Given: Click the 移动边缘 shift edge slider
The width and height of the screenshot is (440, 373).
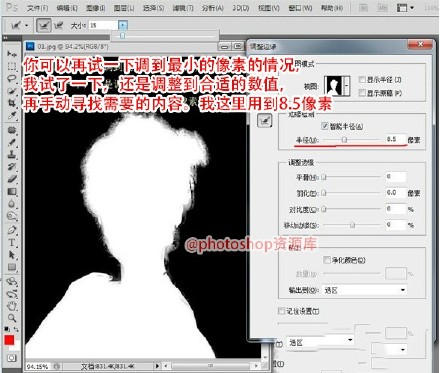Looking at the screenshot, I should (351, 225).
